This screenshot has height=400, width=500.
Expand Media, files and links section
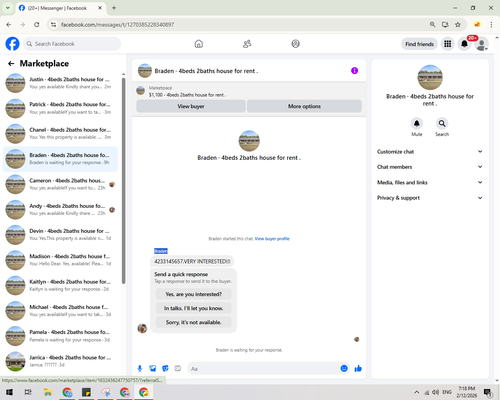[x=430, y=182]
